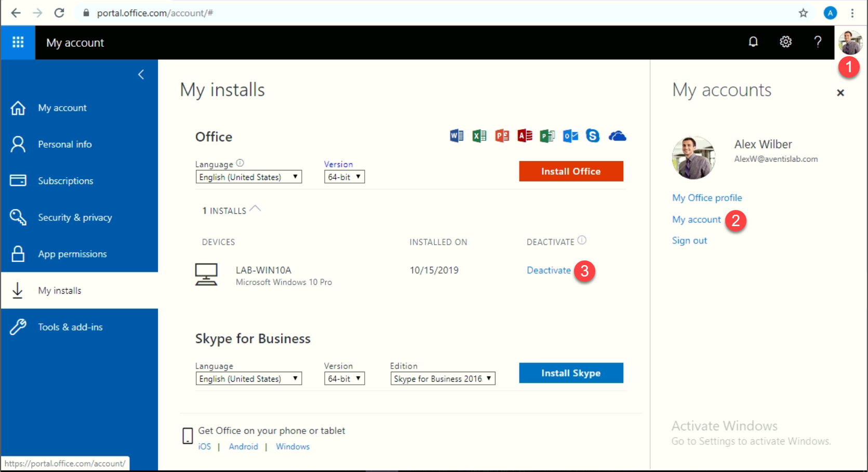The height and width of the screenshot is (472, 868).
Task: Click the iOS download link
Action: [205, 447]
